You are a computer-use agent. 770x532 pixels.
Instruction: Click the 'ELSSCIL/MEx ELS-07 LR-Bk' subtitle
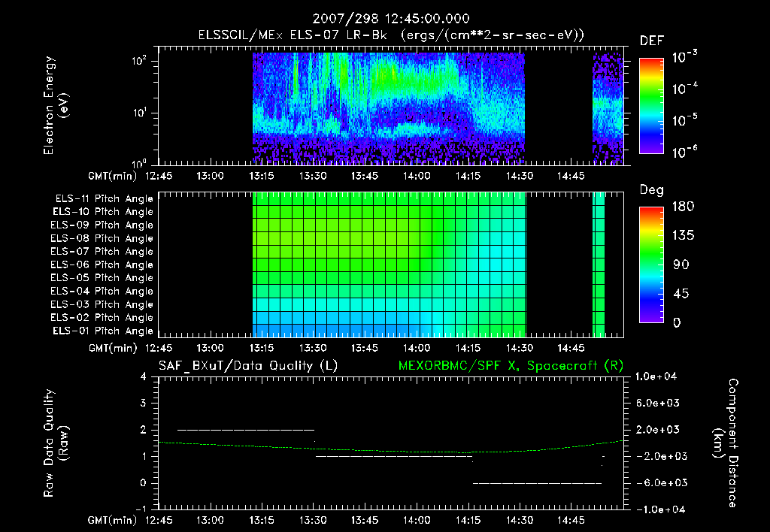coord(293,35)
